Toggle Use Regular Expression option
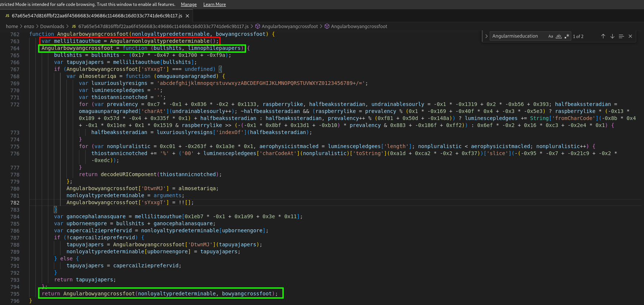The height and width of the screenshot is (305, 644). click(x=567, y=36)
